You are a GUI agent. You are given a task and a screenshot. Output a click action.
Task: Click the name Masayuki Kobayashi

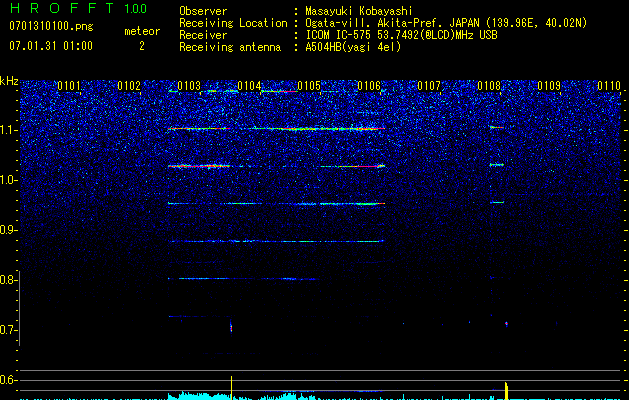[x=359, y=11]
